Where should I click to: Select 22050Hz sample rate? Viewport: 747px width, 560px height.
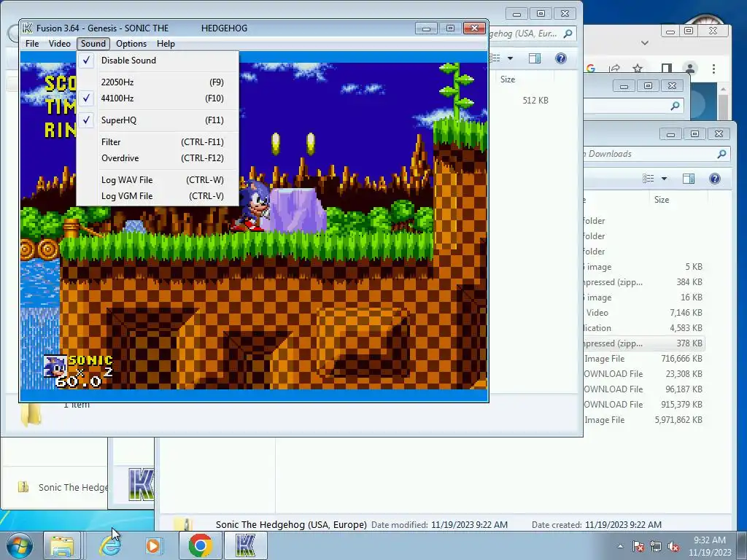(x=158, y=82)
